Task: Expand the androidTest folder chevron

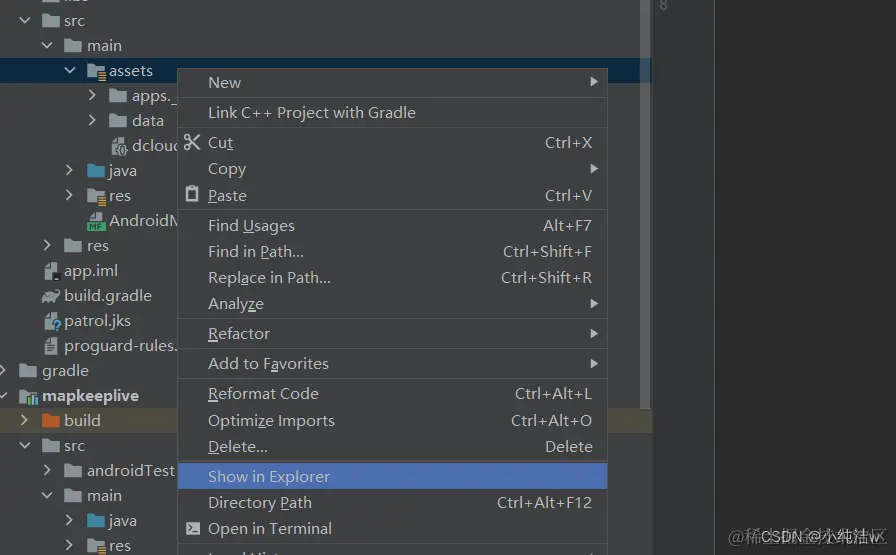Action: pos(47,470)
